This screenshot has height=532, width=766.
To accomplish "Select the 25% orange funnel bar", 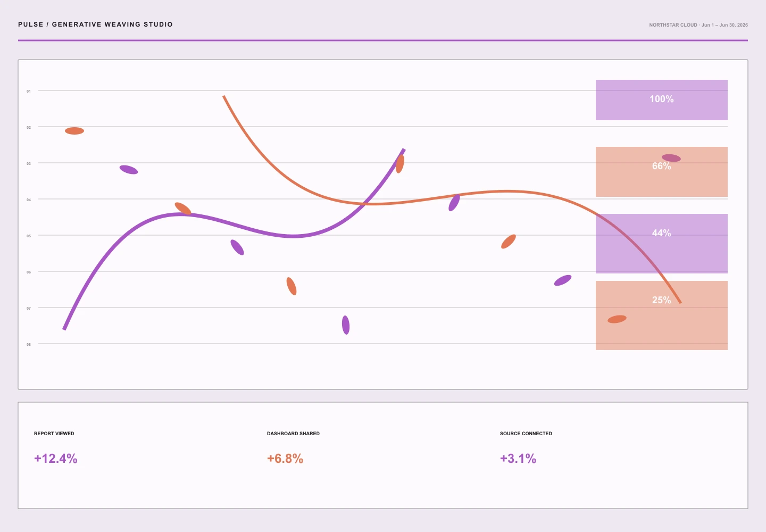I will [x=661, y=315].
